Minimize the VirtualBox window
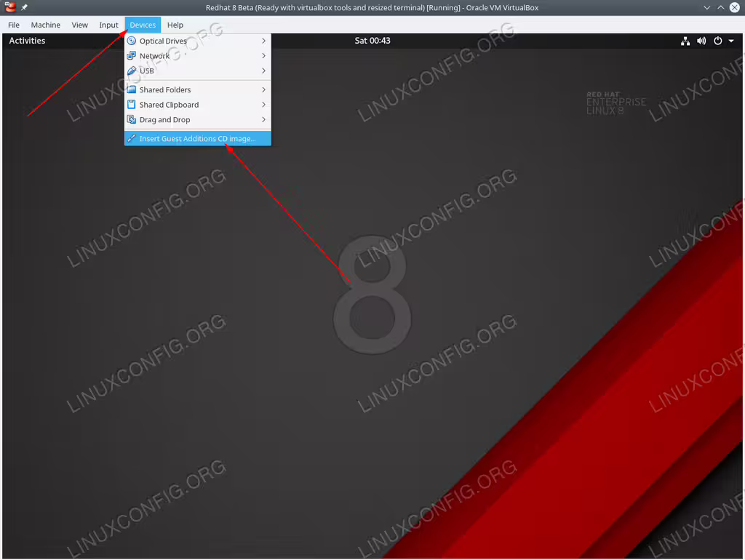 coord(707,7)
